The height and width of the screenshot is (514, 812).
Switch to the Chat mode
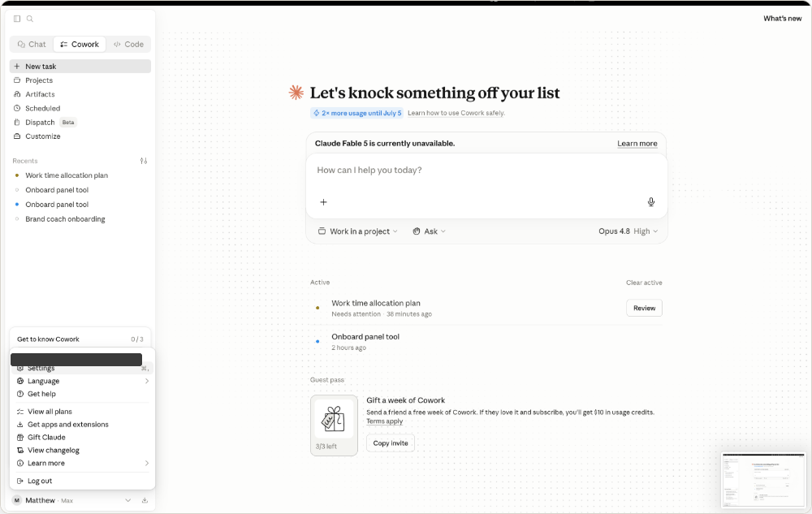(x=32, y=45)
